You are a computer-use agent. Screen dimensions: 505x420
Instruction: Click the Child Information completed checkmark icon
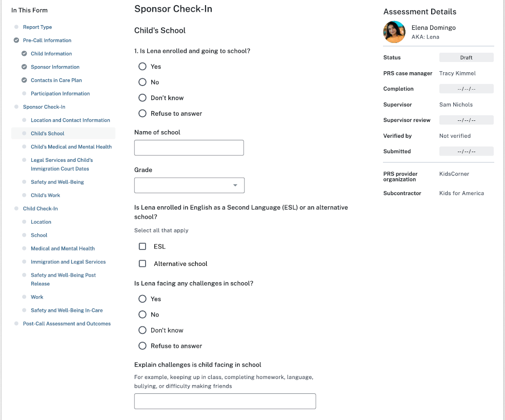coord(24,54)
